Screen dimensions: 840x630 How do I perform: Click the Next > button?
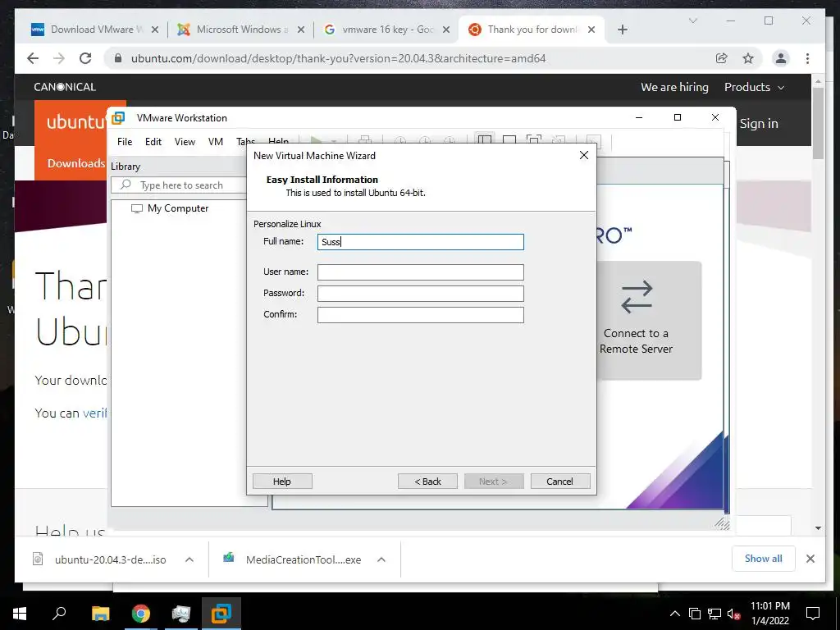[x=493, y=481]
